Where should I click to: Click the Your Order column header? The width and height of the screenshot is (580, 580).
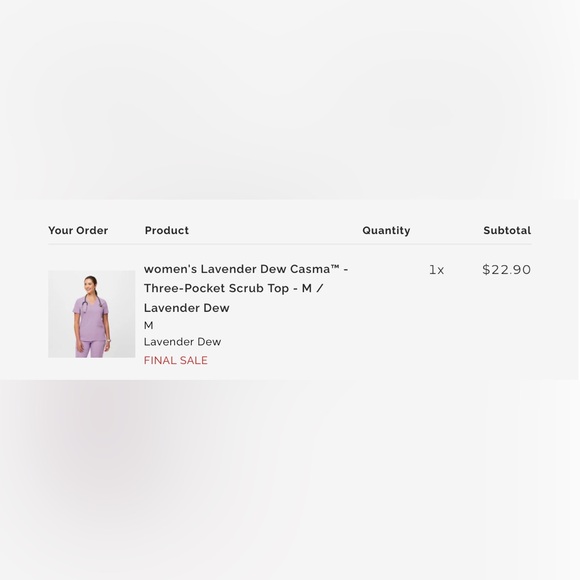pos(78,230)
